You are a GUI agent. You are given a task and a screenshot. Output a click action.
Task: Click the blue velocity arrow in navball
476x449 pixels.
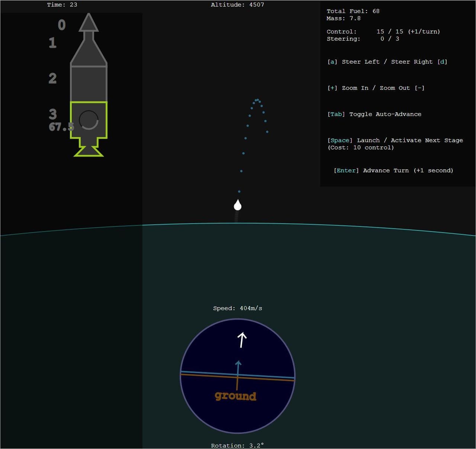pos(238,368)
